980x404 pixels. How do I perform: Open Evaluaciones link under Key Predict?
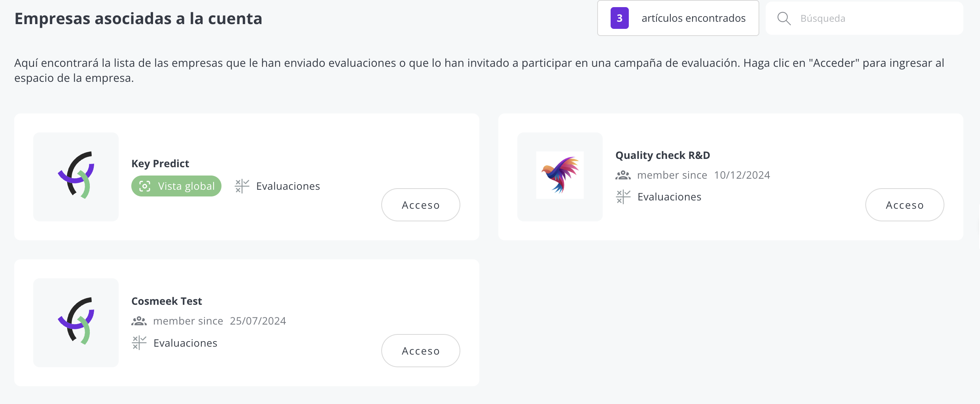pos(288,186)
